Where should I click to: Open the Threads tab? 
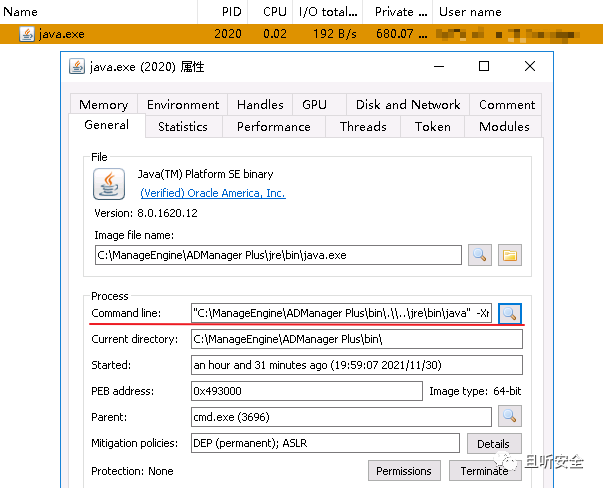coord(363,127)
